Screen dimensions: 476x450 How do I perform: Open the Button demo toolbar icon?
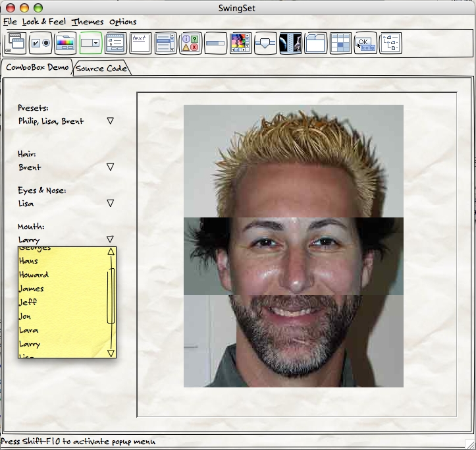click(x=40, y=43)
